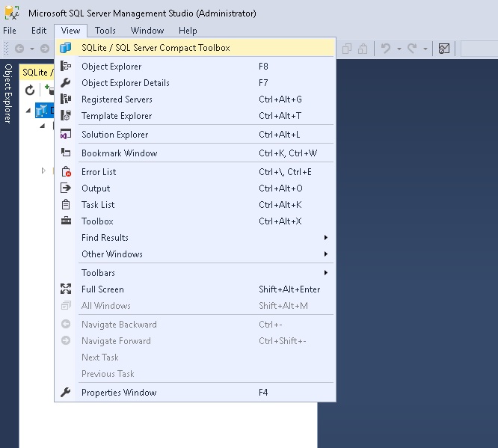Viewport: 498px width, 448px height.
Task: Click the Navigate Forward toolbar arrow
Action: tap(45, 49)
